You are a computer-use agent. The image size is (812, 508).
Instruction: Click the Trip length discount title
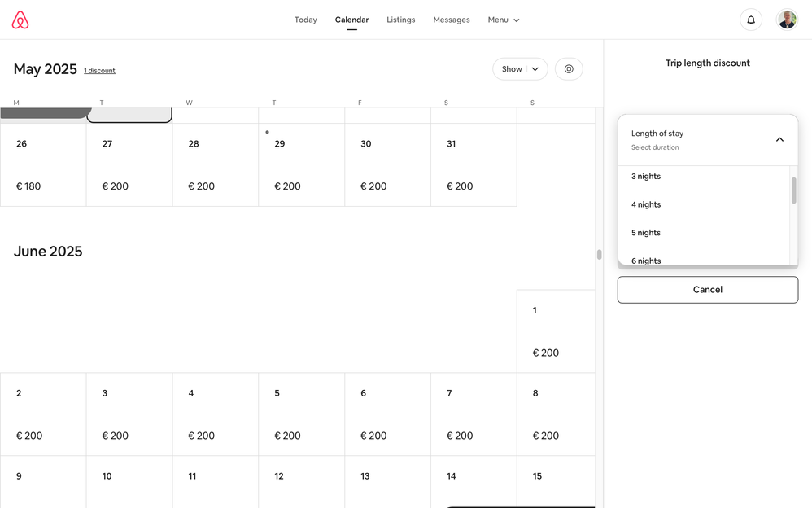[707, 63]
